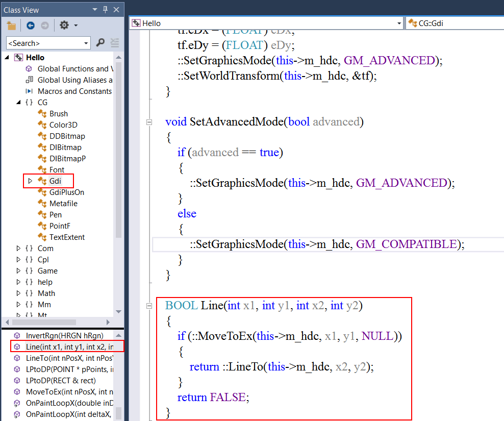Select MoveToEx(int nPosX...) member
Image resolution: width=504 pixels, height=421 pixels.
[x=69, y=392]
